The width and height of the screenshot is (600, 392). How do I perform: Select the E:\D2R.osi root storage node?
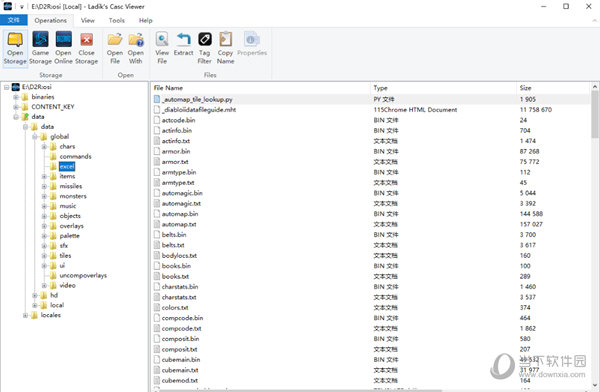(36, 87)
